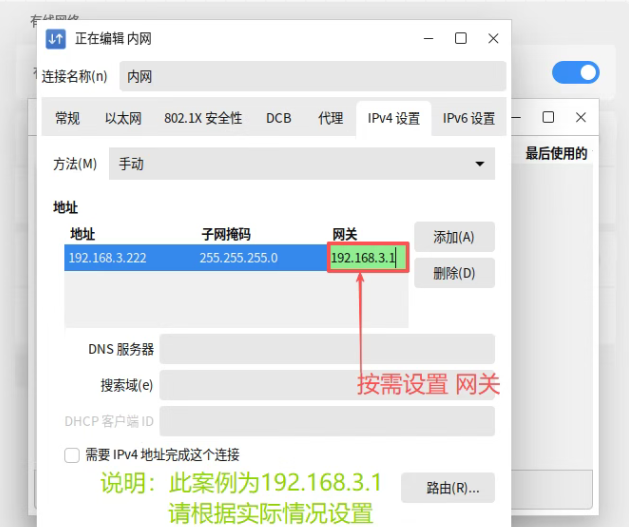This screenshot has width=629, height=527.
Task: Maximize the background connections window
Action: (x=548, y=117)
